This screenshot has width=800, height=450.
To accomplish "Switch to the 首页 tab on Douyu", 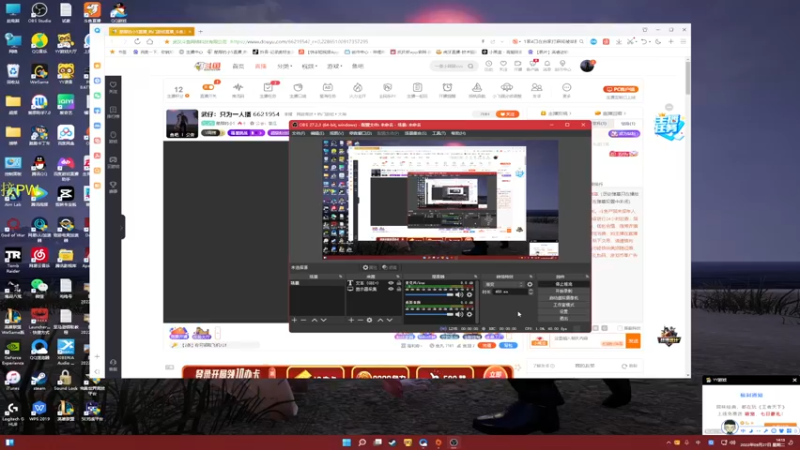I will (238, 66).
